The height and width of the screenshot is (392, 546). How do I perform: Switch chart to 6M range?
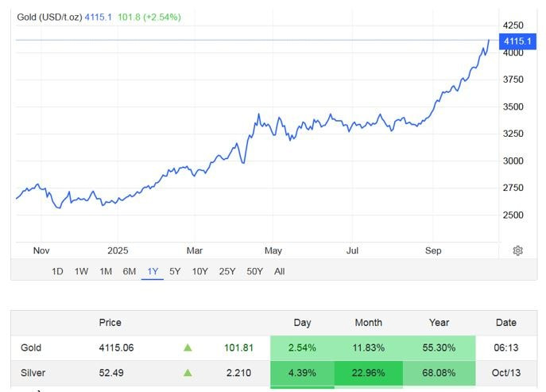[x=129, y=271]
